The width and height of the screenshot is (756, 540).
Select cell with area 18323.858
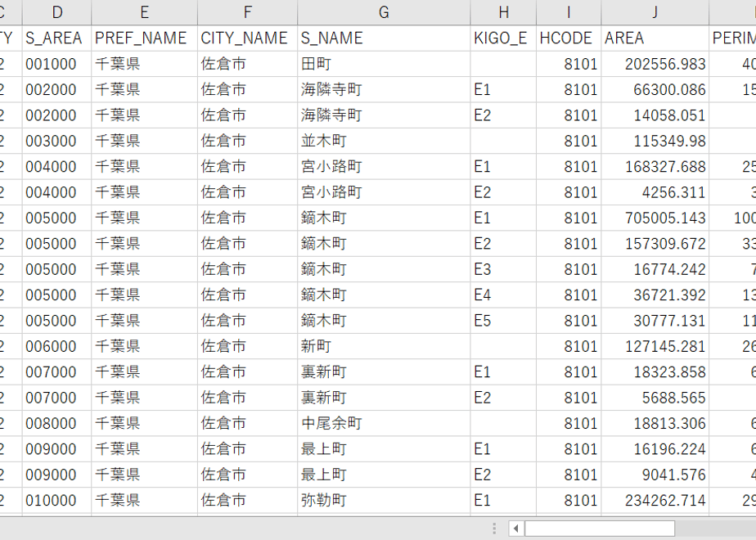coord(655,371)
